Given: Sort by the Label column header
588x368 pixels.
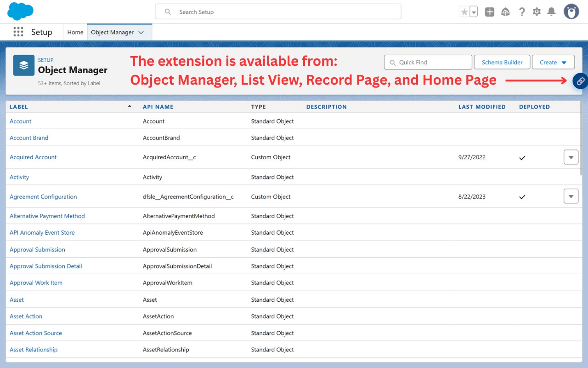Looking at the screenshot, I should click(19, 107).
